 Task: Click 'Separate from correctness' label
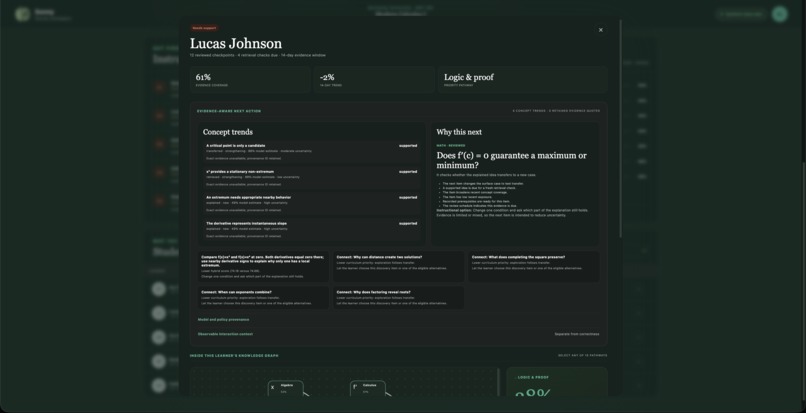(x=577, y=334)
